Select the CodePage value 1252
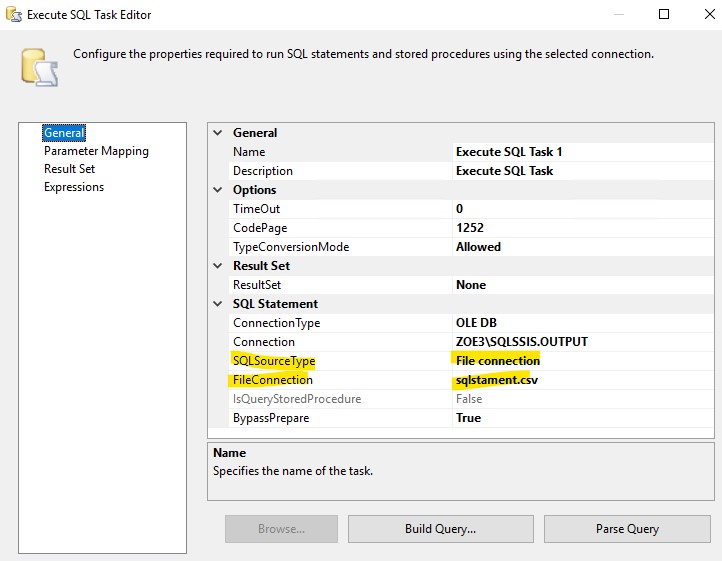The height and width of the screenshot is (561, 722). pyautogui.click(x=583, y=228)
